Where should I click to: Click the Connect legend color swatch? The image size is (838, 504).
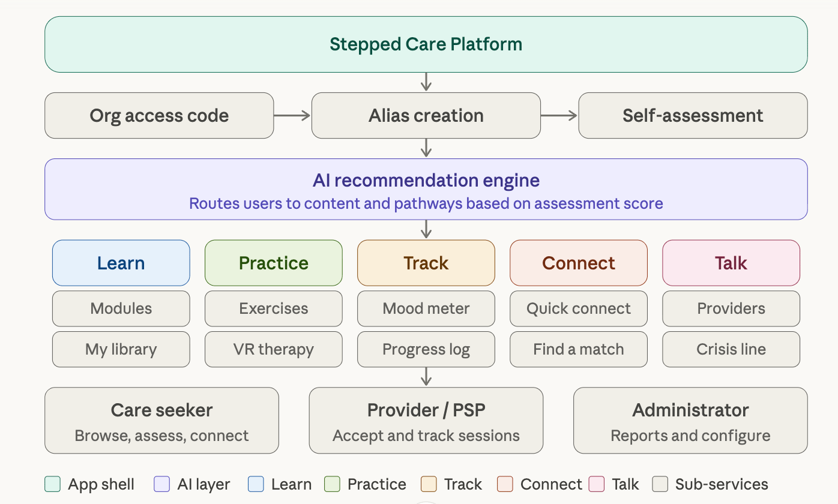pos(505,484)
